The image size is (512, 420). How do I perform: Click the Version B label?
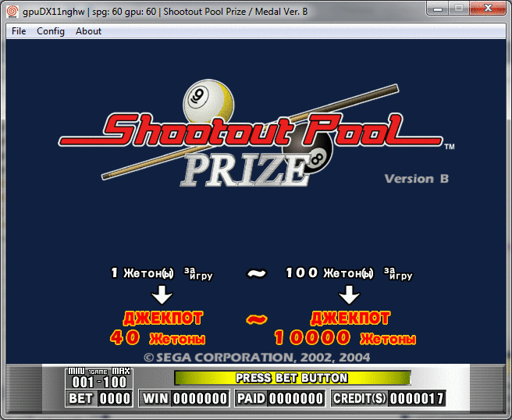[x=417, y=179]
